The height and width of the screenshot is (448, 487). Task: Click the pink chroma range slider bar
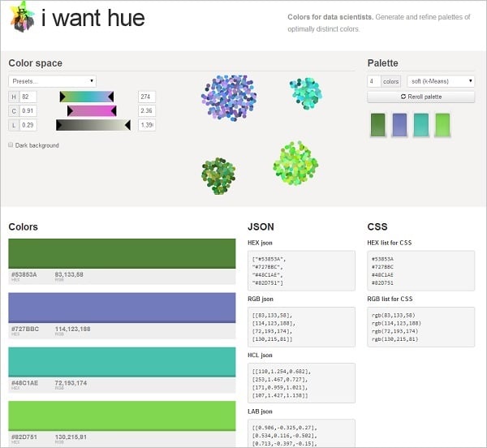[x=92, y=111]
